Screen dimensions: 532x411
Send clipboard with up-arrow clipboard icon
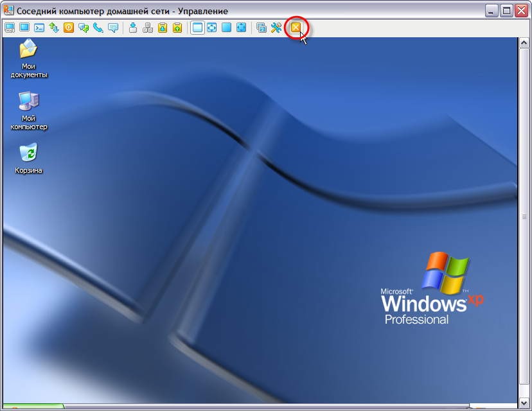[177, 28]
